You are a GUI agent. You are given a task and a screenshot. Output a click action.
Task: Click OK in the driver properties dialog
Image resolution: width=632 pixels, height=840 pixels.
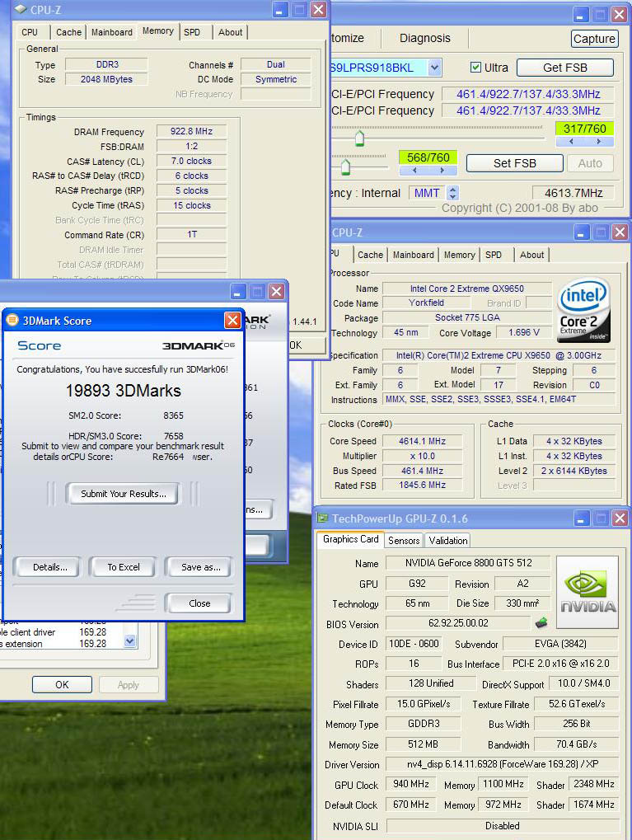[x=62, y=685]
